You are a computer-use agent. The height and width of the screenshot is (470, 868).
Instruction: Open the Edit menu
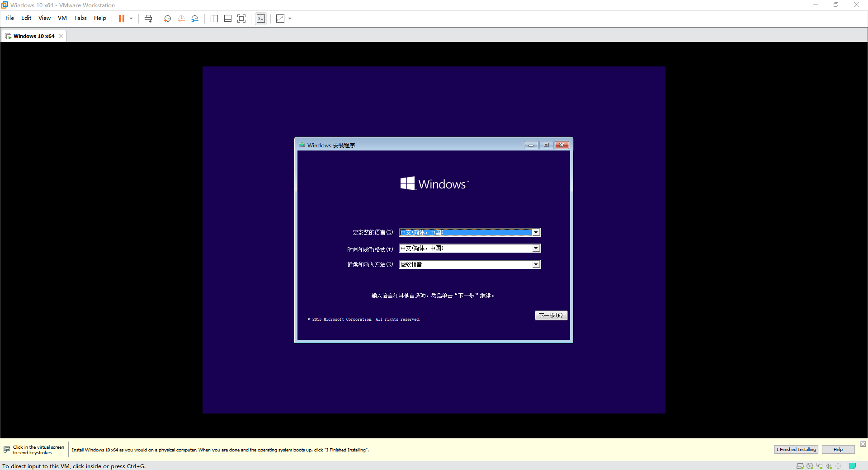tap(26, 18)
